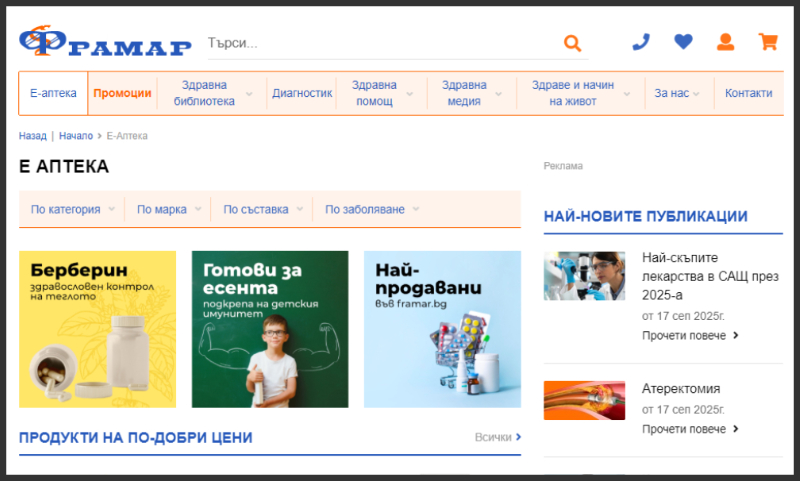Expand the 'По категория' filter dropdown

pyautogui.click(x=73, y=209)
